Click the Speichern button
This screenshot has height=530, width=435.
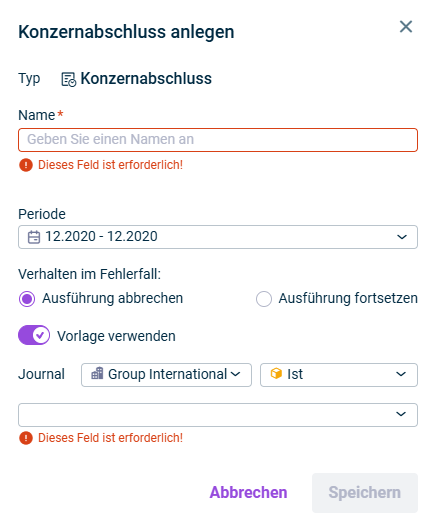coord(365,493)
